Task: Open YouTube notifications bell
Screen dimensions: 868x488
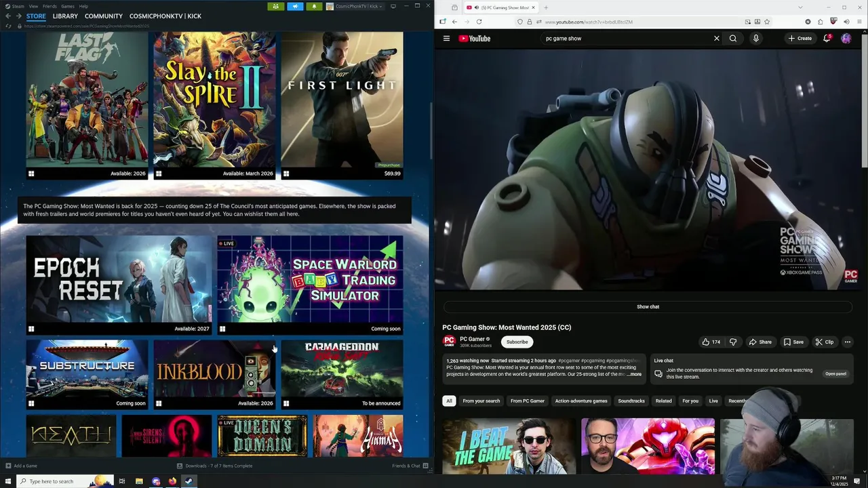Action: (x=827, y=39)
